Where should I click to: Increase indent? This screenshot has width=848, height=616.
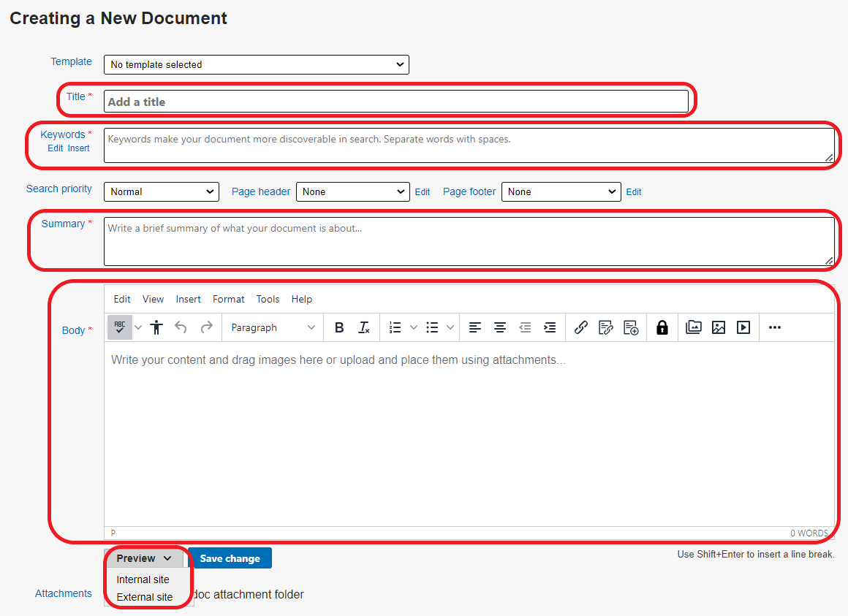[550, 327]
